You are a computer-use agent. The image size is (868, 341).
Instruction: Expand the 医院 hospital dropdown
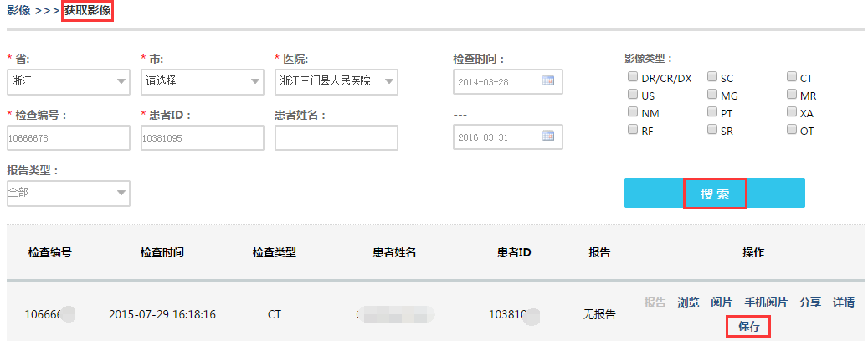(336, 81)
